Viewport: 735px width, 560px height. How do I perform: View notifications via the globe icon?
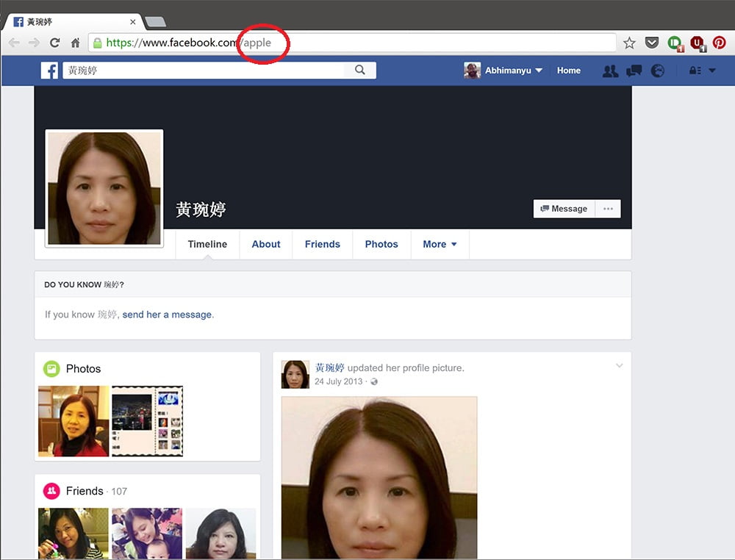pyautogui.click(x=657, y=71)
